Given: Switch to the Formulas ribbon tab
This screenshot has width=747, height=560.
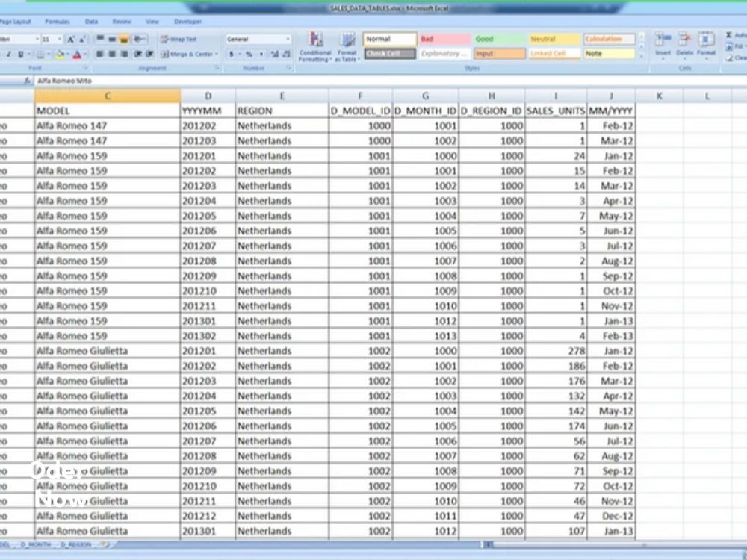Looking at the screenshot, I should (57, 22).
